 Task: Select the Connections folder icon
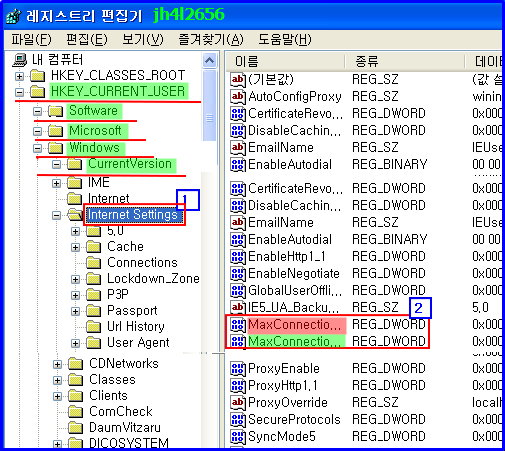pos(94,263)
